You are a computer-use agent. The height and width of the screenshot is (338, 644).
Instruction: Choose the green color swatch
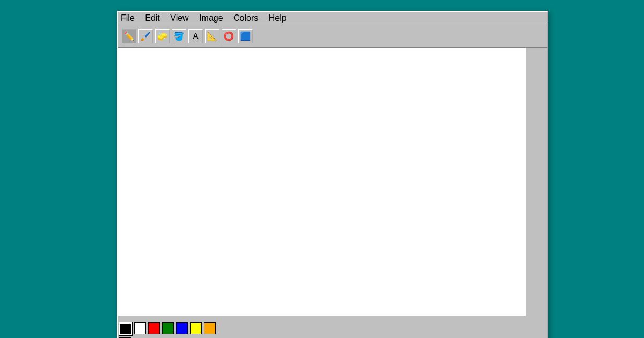(x=168, y=328)
